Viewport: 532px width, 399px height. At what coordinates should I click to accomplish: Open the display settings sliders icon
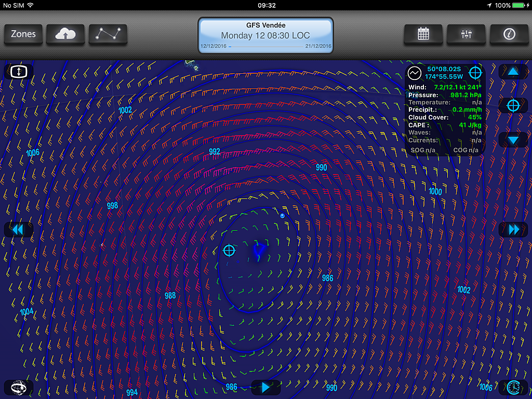point(466,34)
